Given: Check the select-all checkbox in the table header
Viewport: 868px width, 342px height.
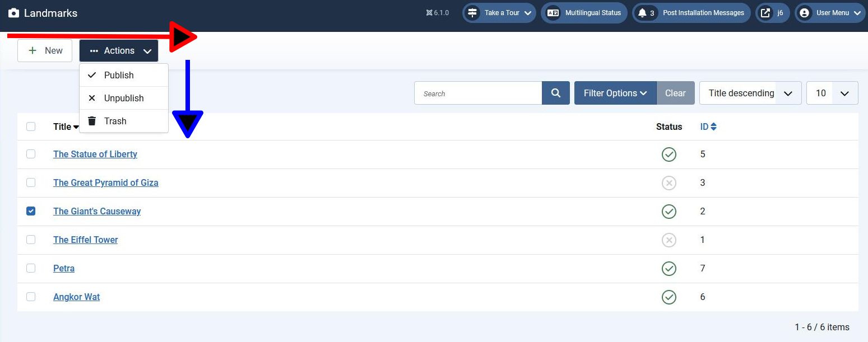Looking at the screenshot, I should point(31,127).
